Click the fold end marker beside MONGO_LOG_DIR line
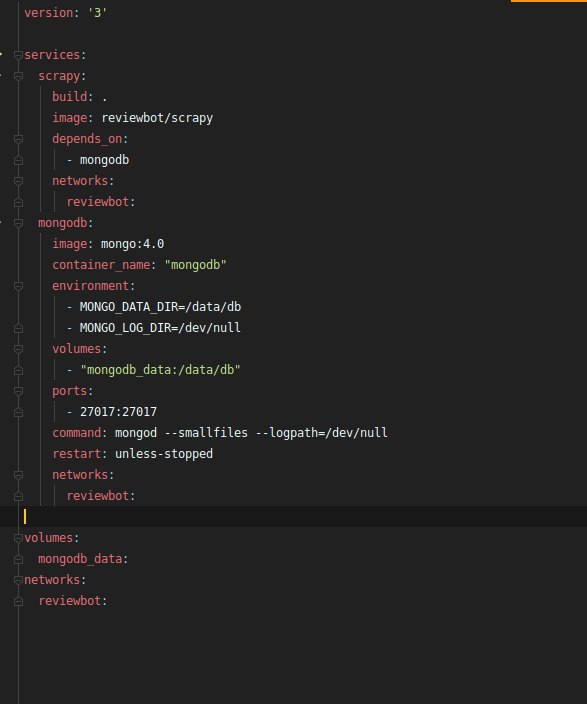This screenshot has width=587, height=704. [18, 328]
